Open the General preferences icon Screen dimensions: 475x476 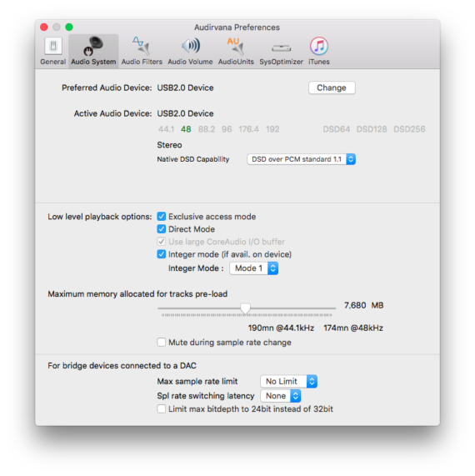click(x=53, y=46)
